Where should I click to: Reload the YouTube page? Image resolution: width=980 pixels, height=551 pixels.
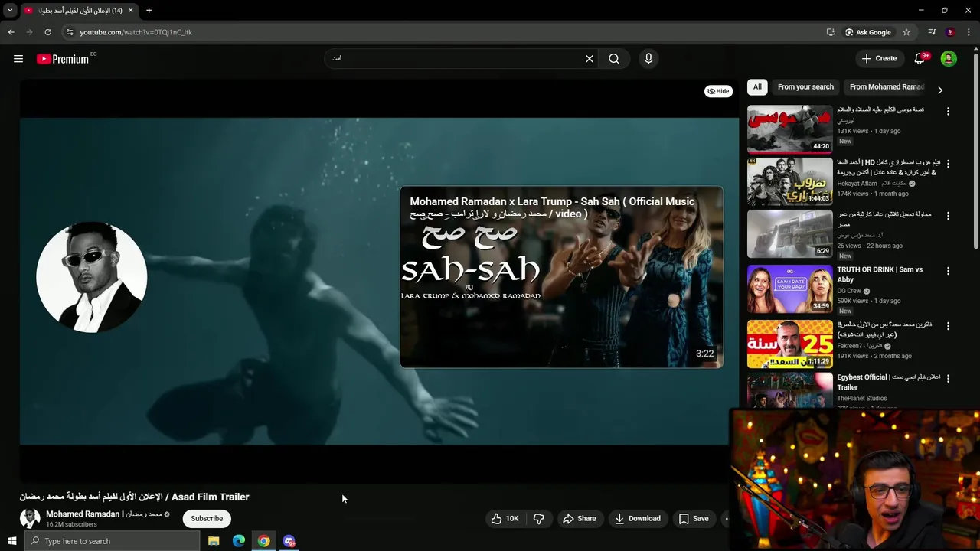[x=47, y=32]
